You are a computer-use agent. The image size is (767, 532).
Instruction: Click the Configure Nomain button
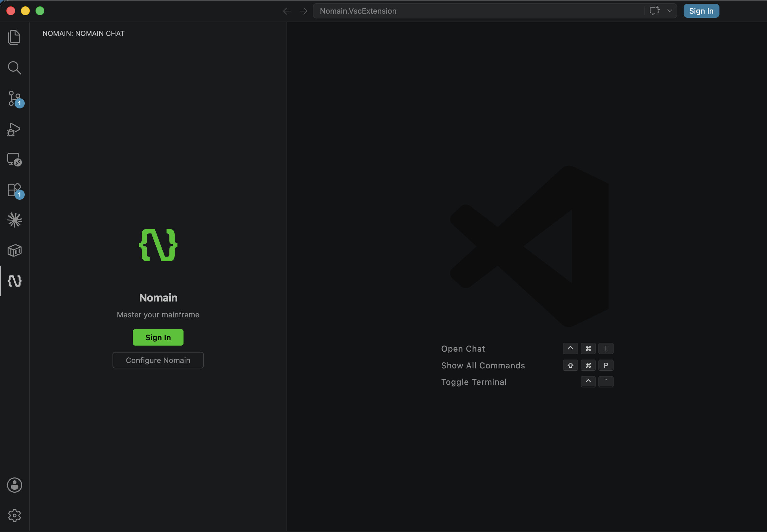tap(158, 360)
